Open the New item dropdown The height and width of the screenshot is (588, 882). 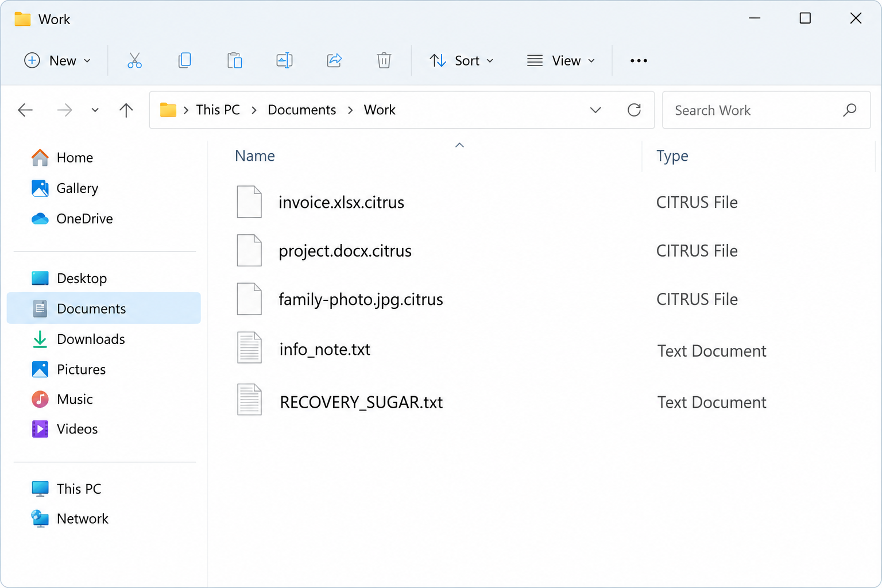[57, 60]
